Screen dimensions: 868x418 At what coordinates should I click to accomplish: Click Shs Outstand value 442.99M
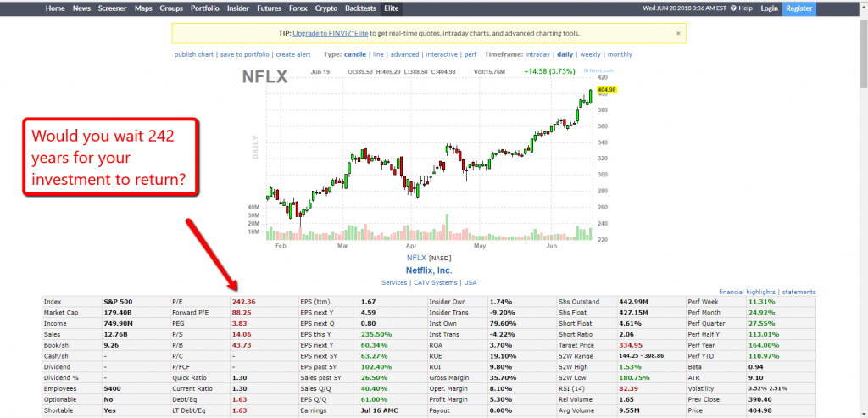tap(632, 303)
